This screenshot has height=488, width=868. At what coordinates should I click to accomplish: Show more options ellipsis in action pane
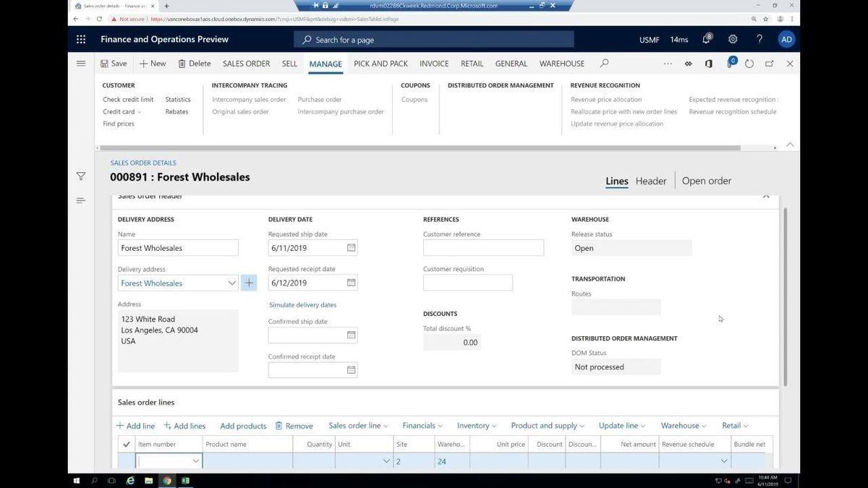click(668, 64)
